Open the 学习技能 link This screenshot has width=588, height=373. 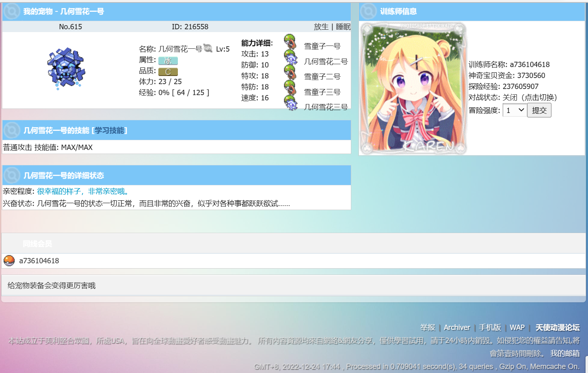(x=109, y=130)
